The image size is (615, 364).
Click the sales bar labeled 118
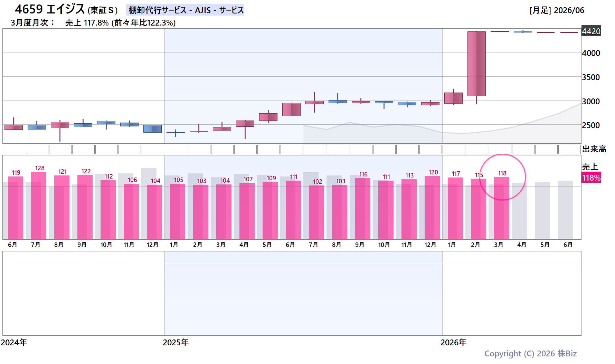coord(502,208)
